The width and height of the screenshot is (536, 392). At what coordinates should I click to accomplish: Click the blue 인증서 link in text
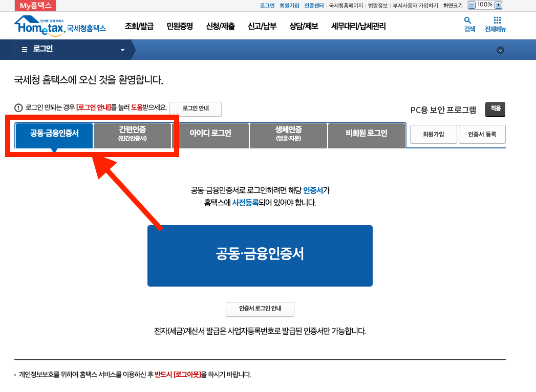click(x=313, y=190)
